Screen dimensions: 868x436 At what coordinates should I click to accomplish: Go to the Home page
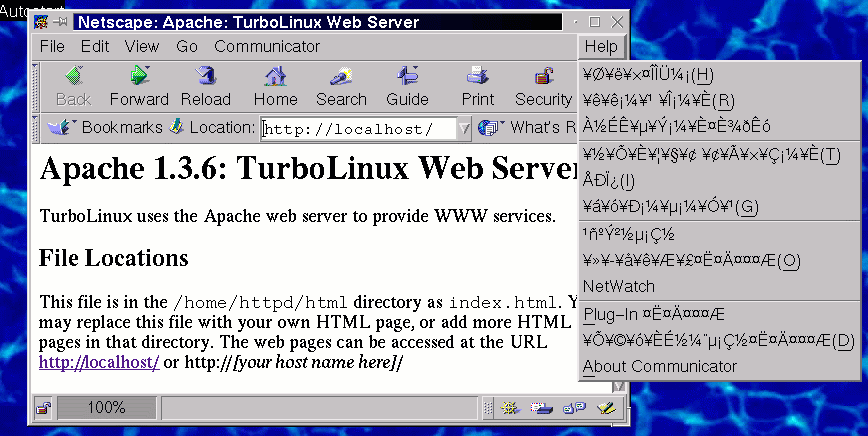(275, 86)
